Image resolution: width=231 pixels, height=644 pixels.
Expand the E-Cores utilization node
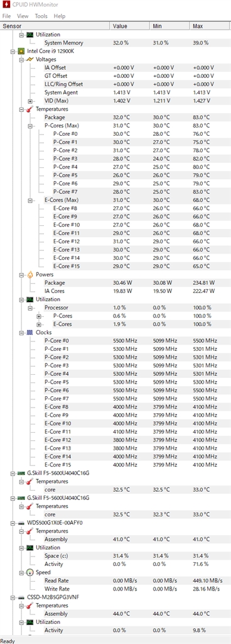pyautogui.click(x=39, y=324)
